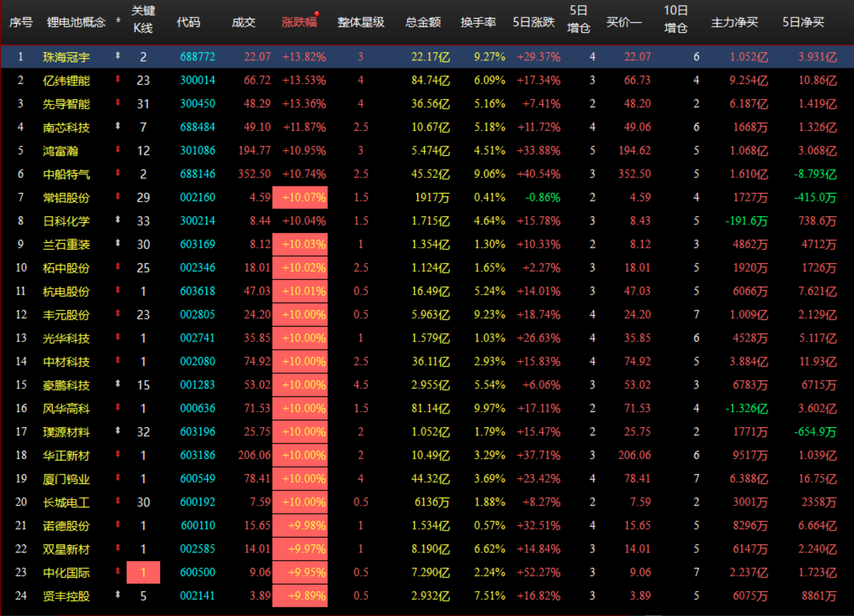The image size is (854, 616).
Task: Click 5-day net buy 16.75亿
Action: coord(818,479)
